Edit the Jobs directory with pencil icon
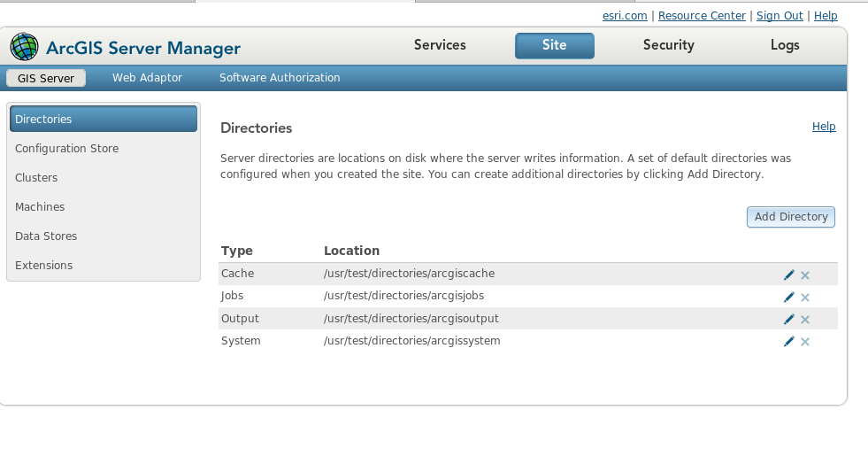This screenshot has width=868, height=472. (x=789, y=297)
